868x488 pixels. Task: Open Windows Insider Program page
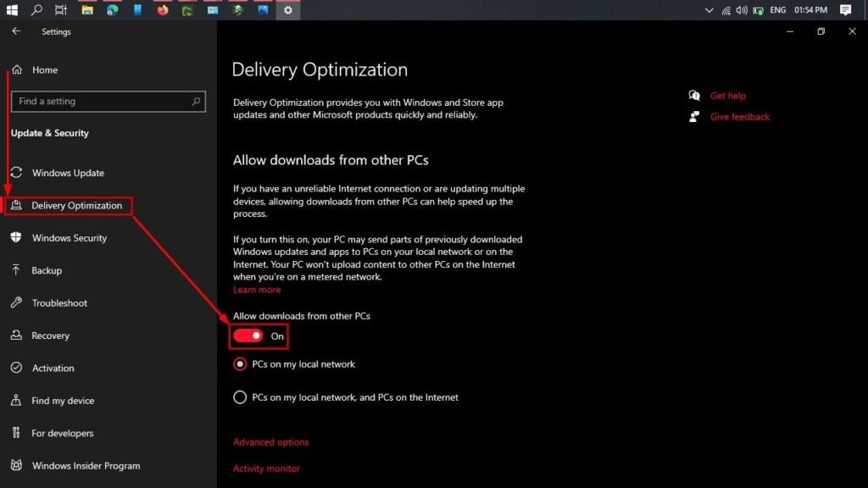(86, 466)
